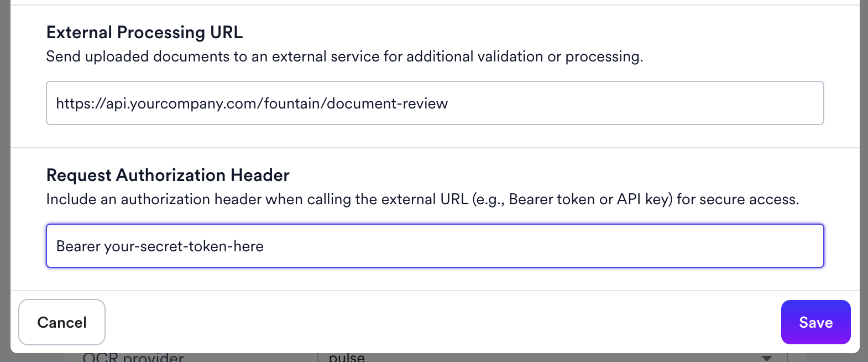Place cursor on 'your-secret-token-here' text
The width and height of the screenshot is (868, 362).
coord(184,246)
